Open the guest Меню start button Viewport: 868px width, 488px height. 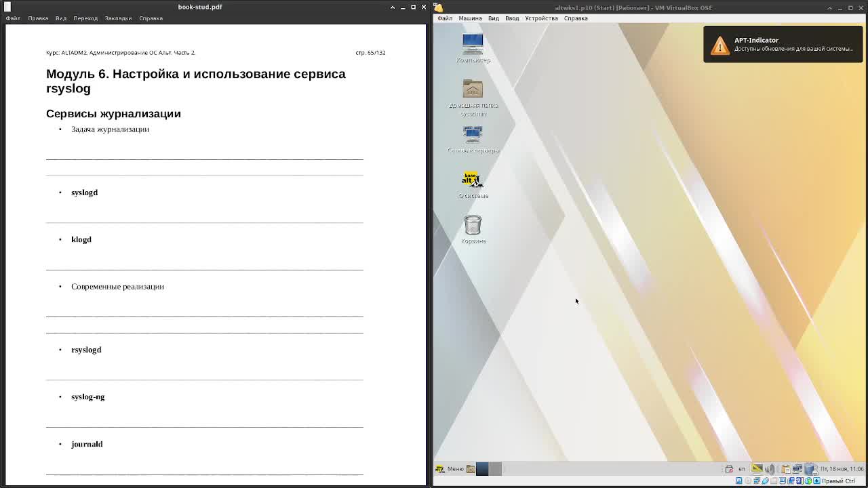[x=450, y=469]
